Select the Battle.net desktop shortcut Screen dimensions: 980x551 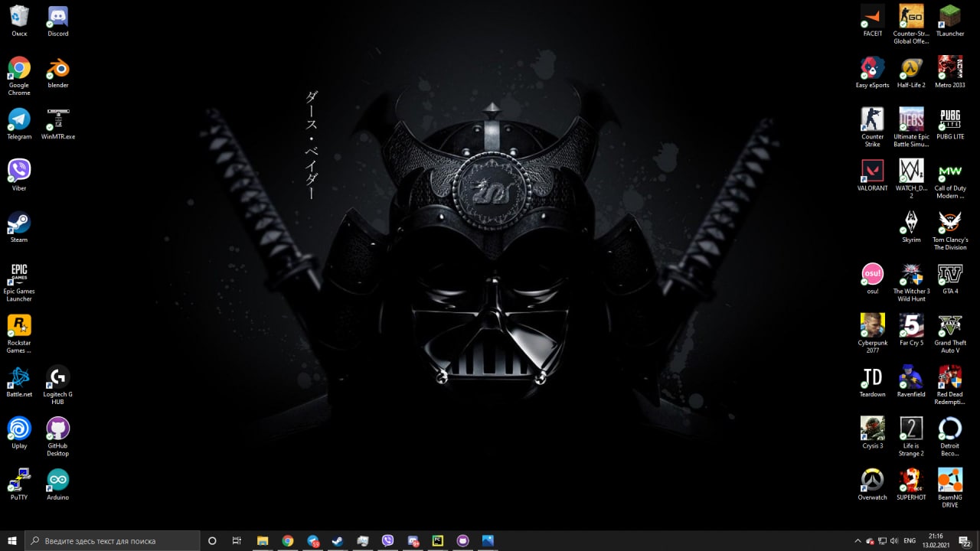pos(19,381)
